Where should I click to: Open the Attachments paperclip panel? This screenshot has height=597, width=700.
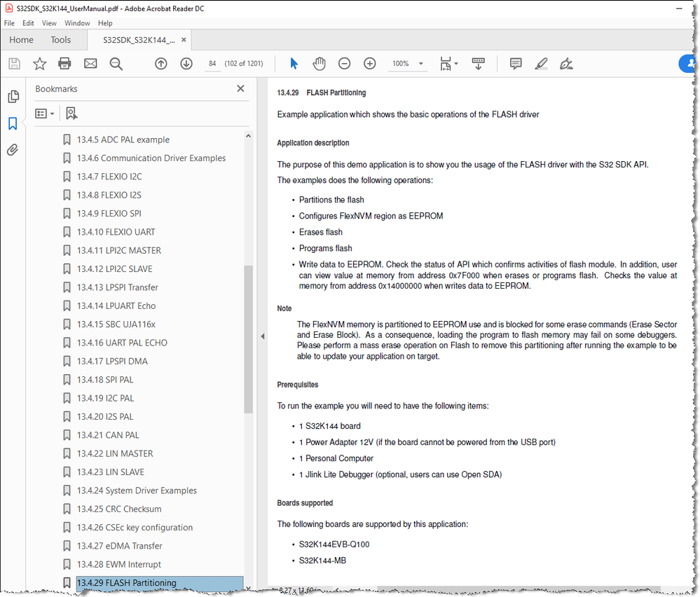(13, 149)
